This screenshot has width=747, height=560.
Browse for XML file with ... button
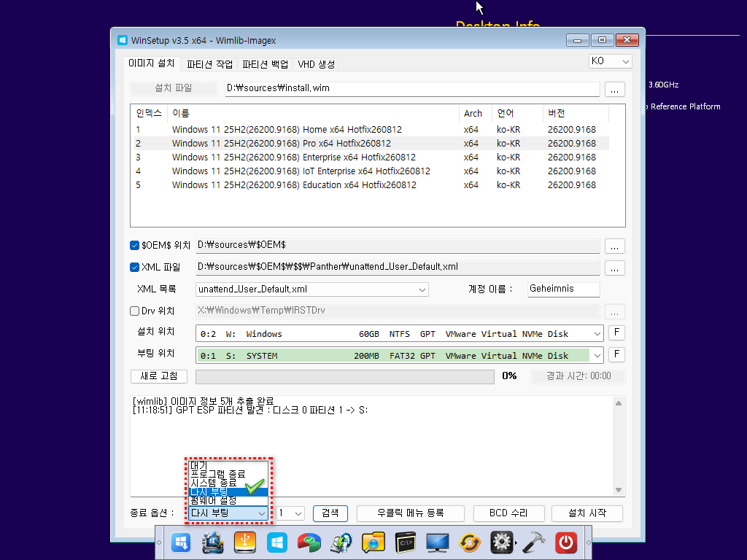pos(614,268)
